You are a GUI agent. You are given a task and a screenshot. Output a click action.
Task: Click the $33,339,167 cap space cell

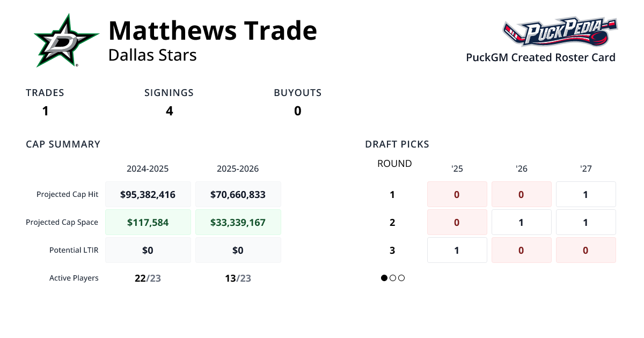[238, 222]
